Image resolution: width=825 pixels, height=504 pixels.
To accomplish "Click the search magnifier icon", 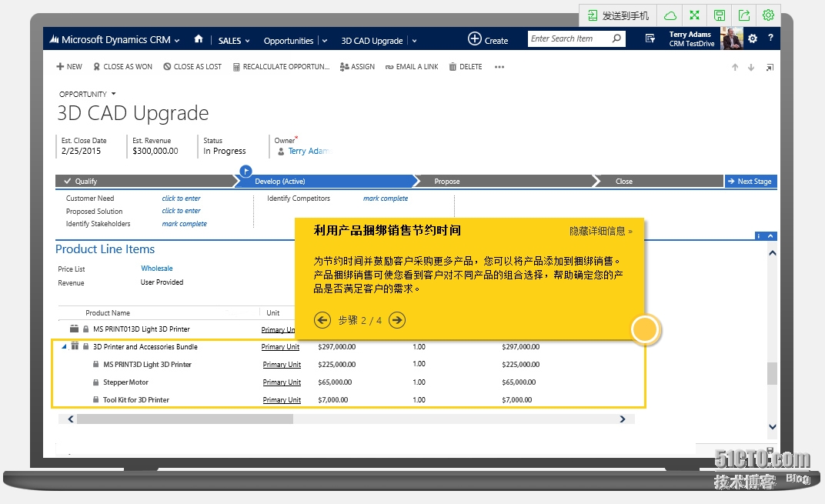I will [616, 38].
